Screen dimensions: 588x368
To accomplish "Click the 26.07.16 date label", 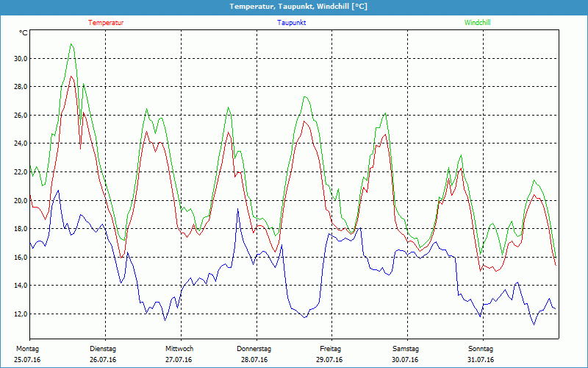I will click(103, 360).
